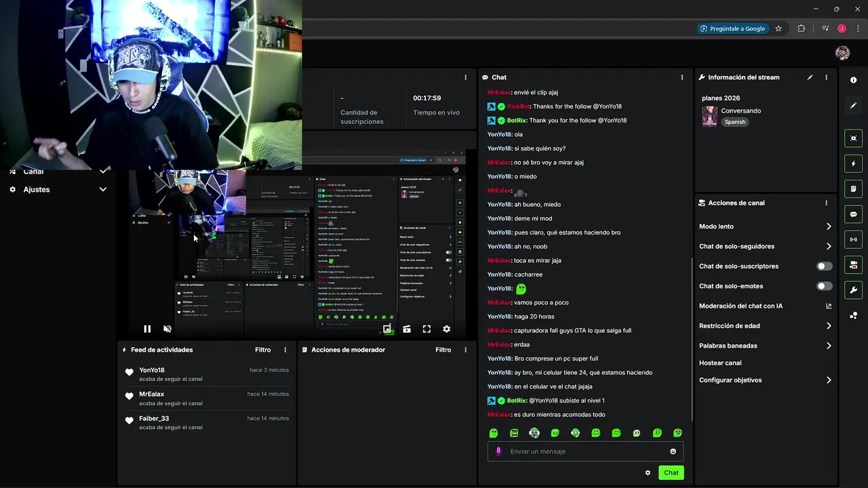Click Ajustes in left sidebar

point(37,190)
